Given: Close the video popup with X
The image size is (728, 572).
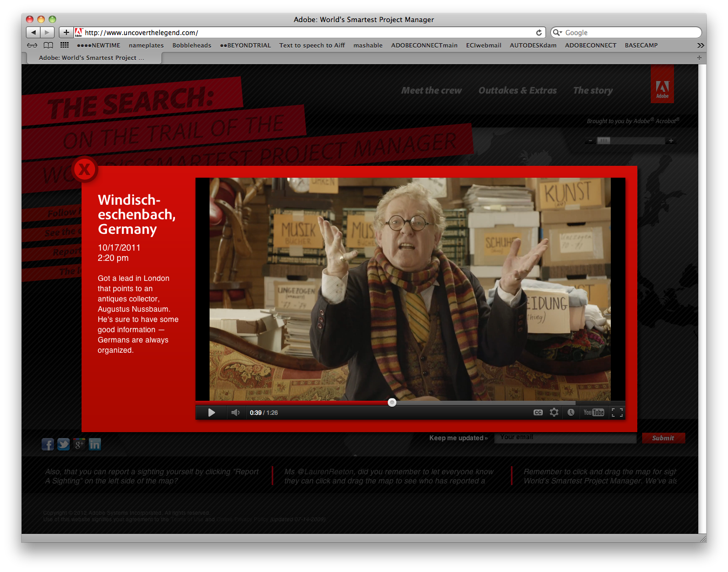Looking at the screenshot, I should tap(85, 170).
